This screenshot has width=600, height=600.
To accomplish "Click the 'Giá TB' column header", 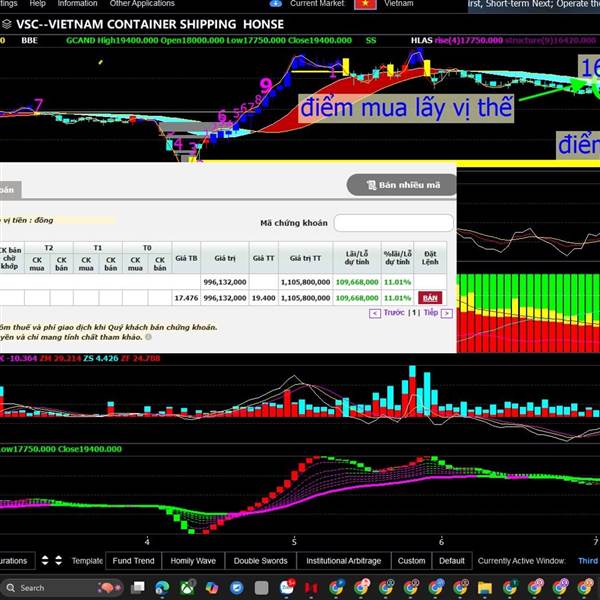I will point(186,258).
